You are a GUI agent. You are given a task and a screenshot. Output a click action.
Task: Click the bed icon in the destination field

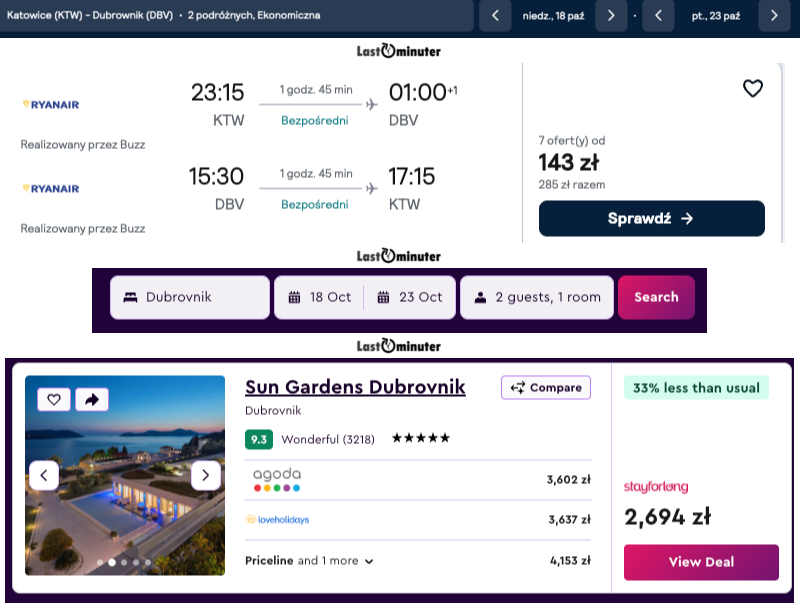click(131, 297)
